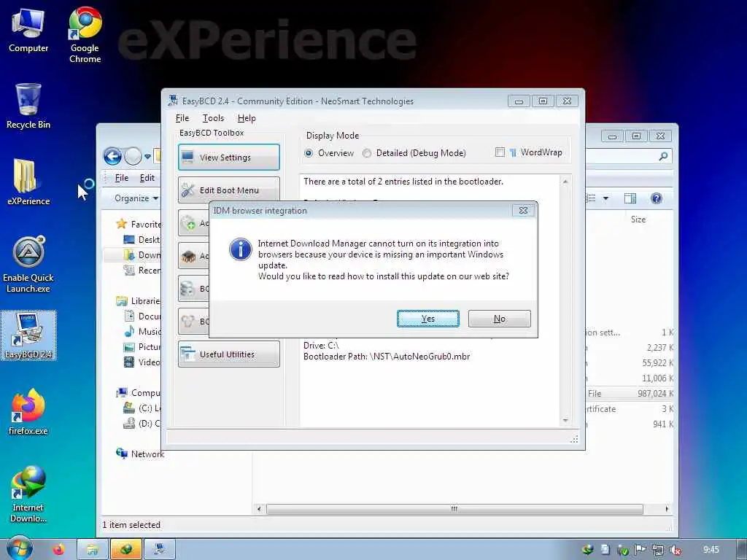Select Overview display mode
The image size is (747, 560).
click(x=329, y=153)
